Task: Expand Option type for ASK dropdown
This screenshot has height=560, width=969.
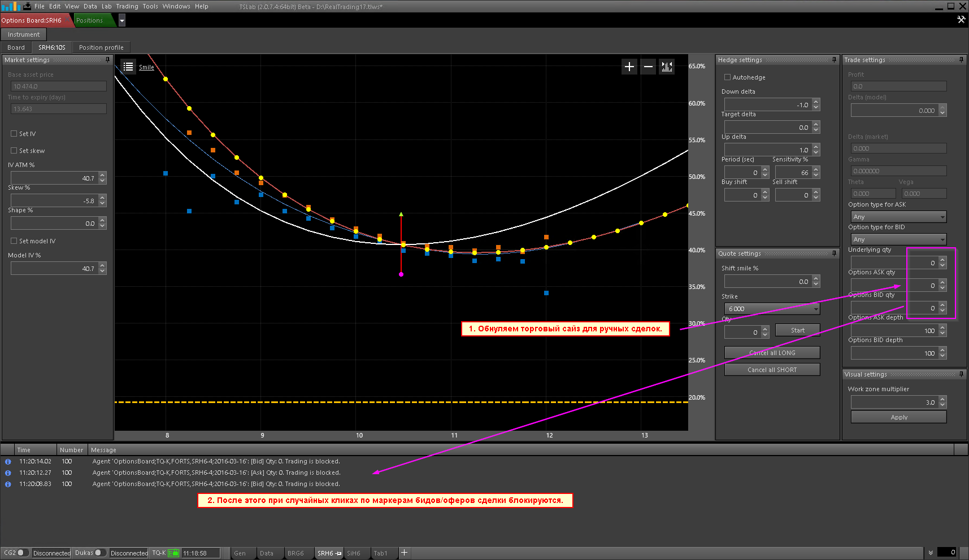Action: pyautogui.click(x=898, y=217)
